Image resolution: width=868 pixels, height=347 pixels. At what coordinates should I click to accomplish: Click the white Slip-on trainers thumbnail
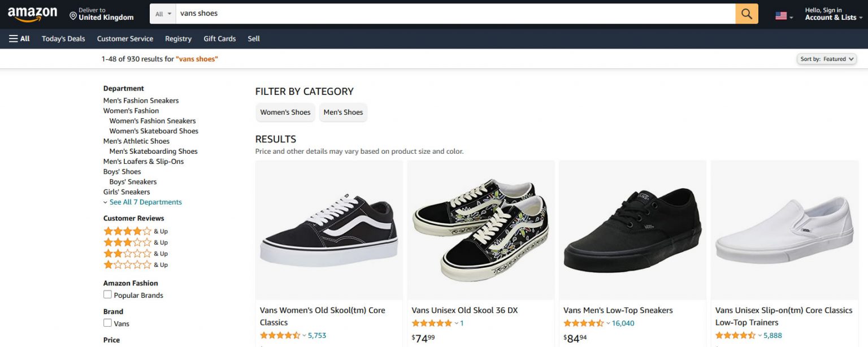(784, 229)
